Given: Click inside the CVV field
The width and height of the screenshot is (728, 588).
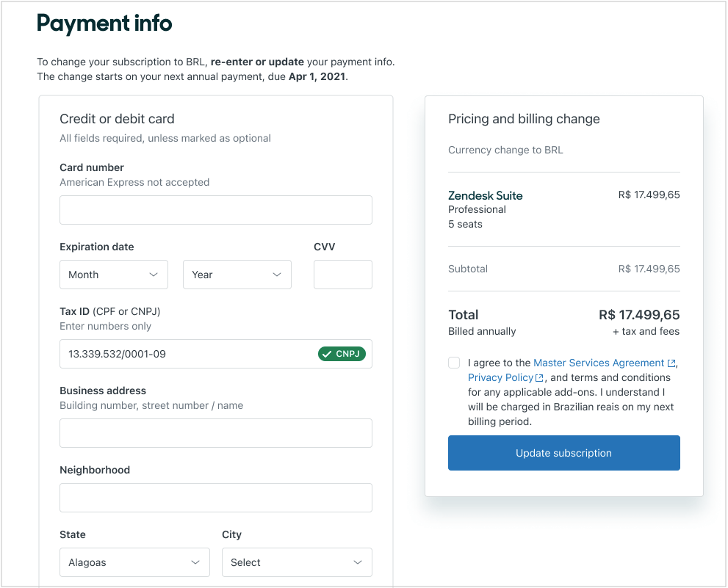Looking at the screenshot, I should coord(342,274).
